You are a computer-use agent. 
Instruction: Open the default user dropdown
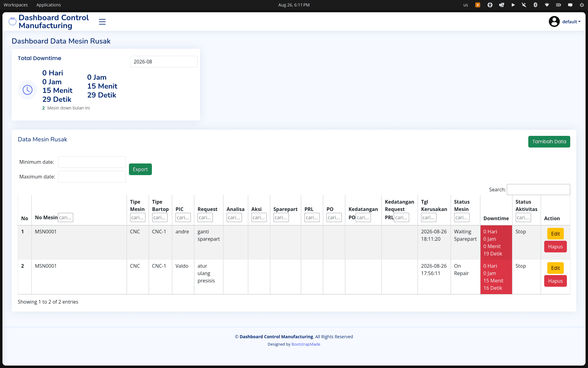tap(571, 22)
